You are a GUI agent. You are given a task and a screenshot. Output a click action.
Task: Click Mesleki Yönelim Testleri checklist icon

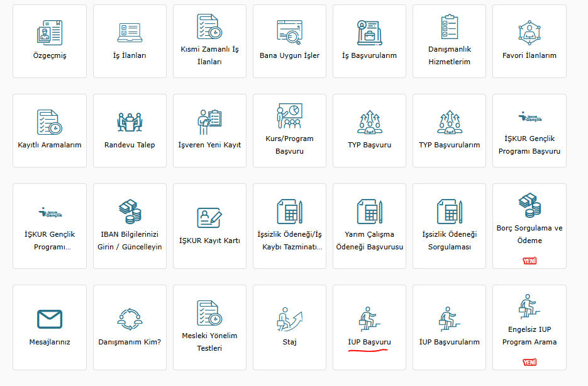(209, 313)
